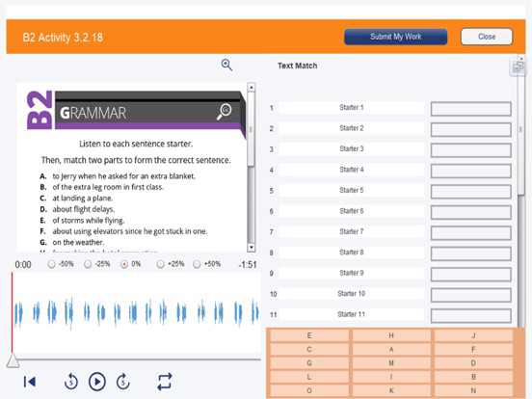Click the Starter 9 label
The height and width of the screenshot is (399, 532).
coord(352,273)
